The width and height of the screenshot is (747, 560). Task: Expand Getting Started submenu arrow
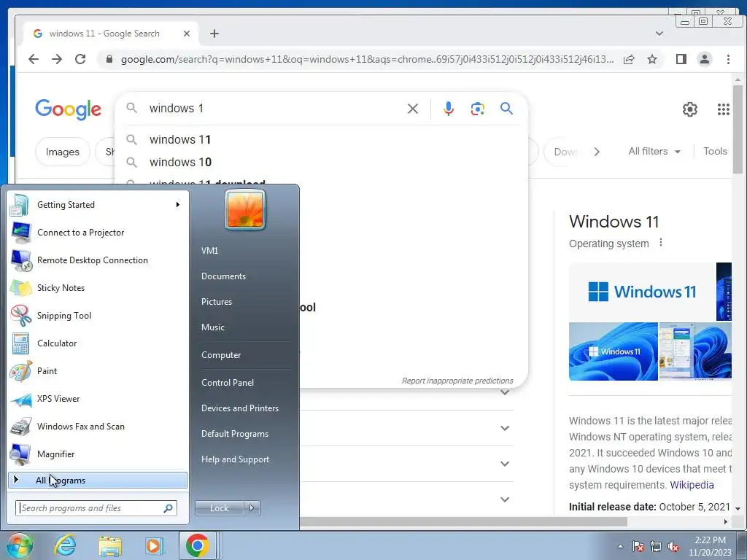pyautogui.click(x=178, y=205)
